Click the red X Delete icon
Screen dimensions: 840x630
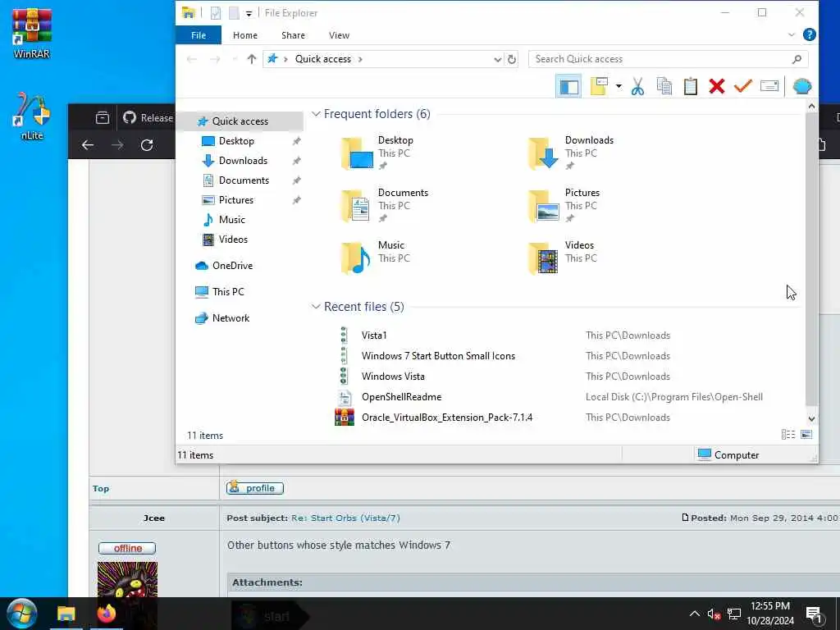717,86
